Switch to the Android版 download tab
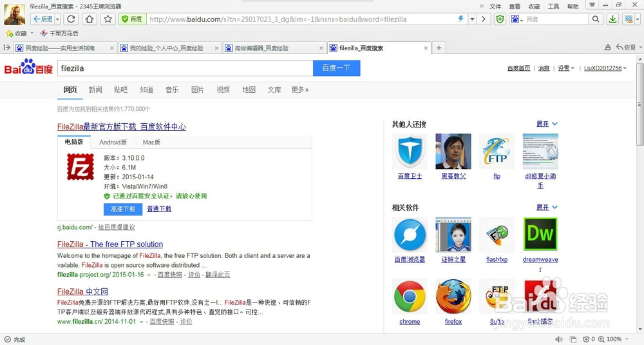Viewport: 644px width, 345px height. click(x=113, y=143)
